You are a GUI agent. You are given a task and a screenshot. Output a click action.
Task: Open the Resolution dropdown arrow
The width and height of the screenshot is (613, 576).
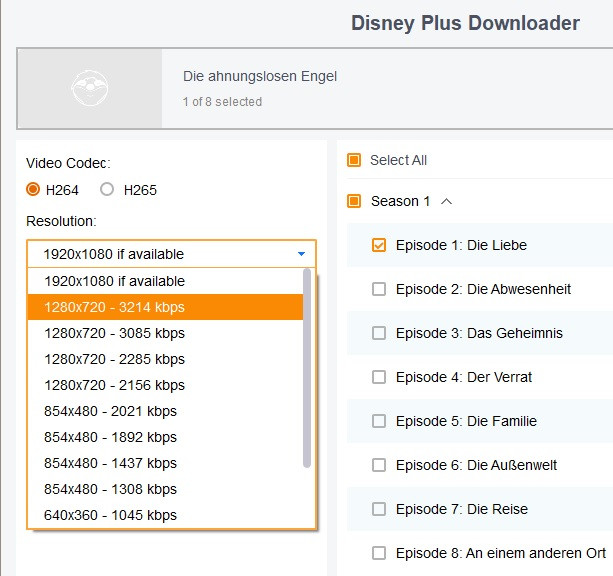point(301,254)
